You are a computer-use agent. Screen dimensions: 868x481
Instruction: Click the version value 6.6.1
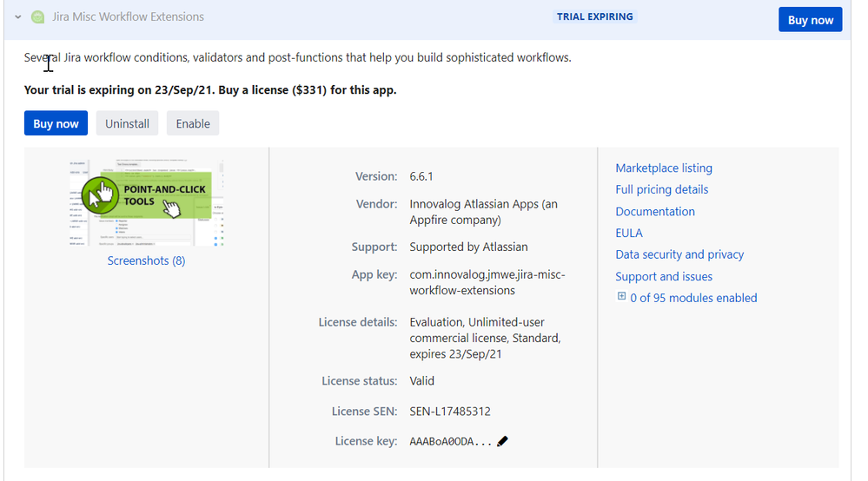pyautogui.click(x=421, y=176)
